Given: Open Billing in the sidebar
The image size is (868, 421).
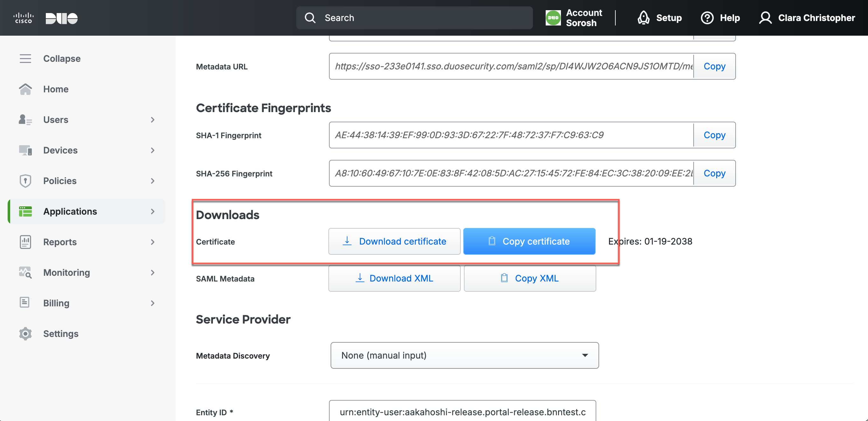Looking at the screenshot, I should [56, 303].
